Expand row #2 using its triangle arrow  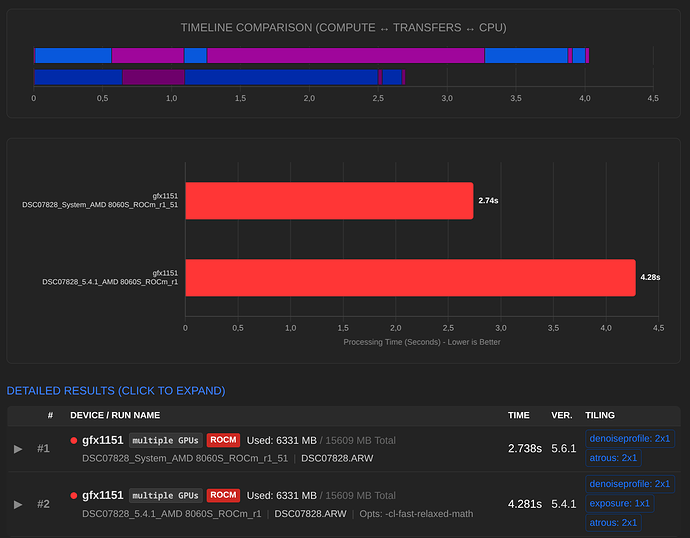(x=18, y=504)
